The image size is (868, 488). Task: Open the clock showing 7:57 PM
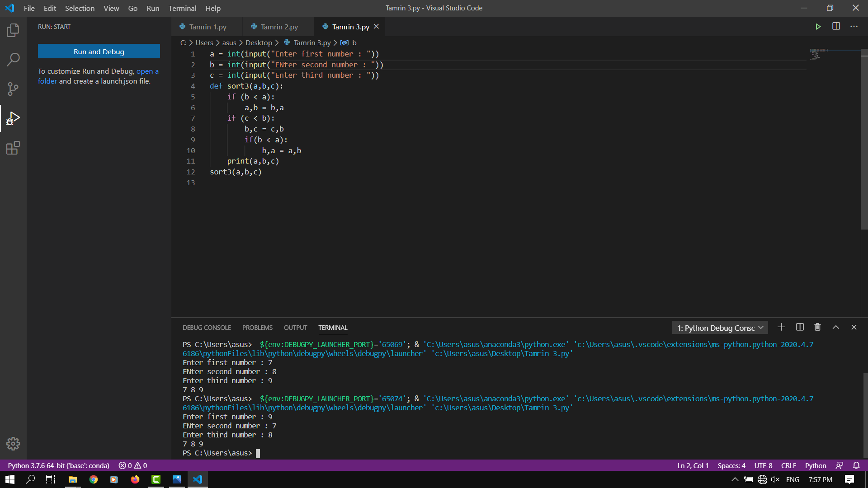[x=820, y=479]
